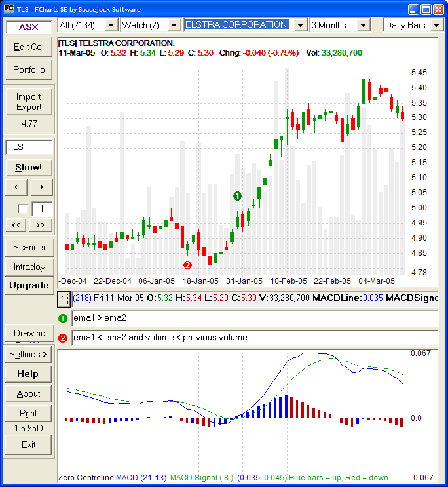Open the About dialog
This screenshot has width=448, height=487.
click(28, 393)
